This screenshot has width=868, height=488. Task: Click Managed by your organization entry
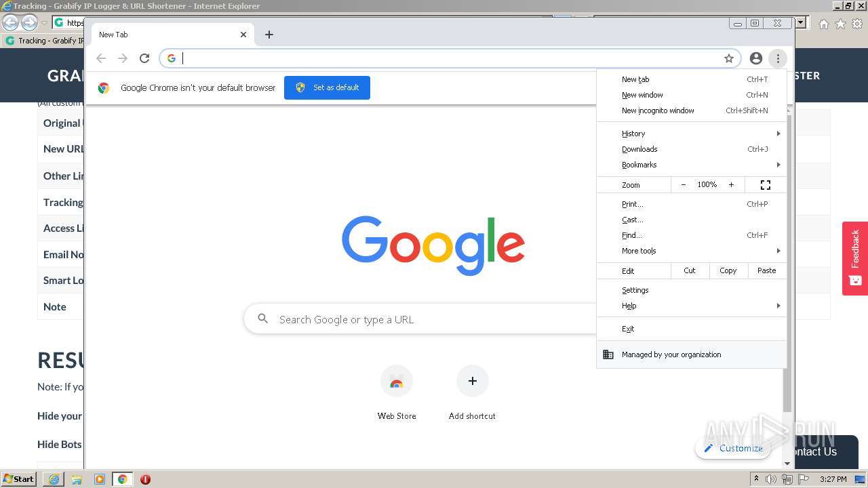[x=692, y=354]
